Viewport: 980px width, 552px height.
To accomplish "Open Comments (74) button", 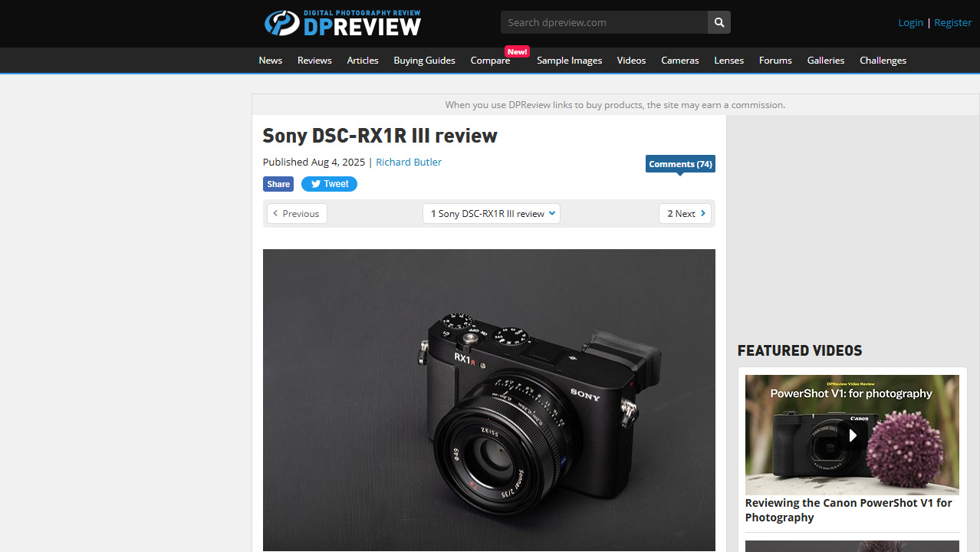I will [x=680, y=164].
